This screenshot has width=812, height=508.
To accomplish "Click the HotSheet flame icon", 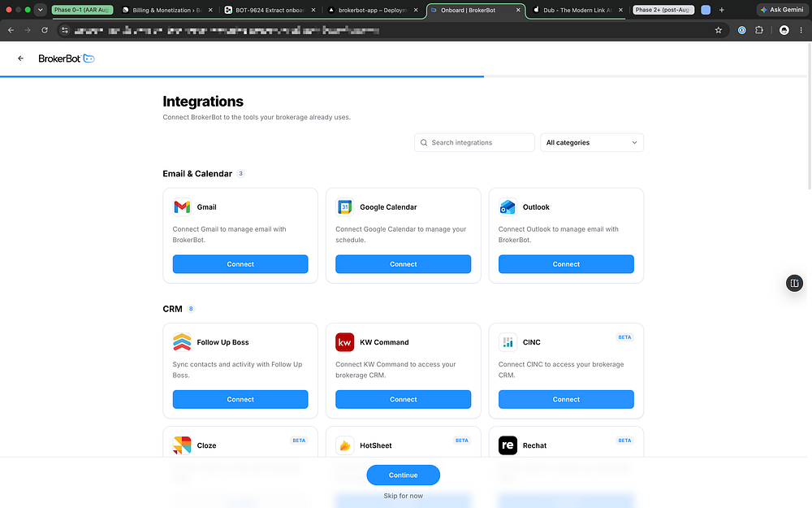I will (x=345, y=445).
